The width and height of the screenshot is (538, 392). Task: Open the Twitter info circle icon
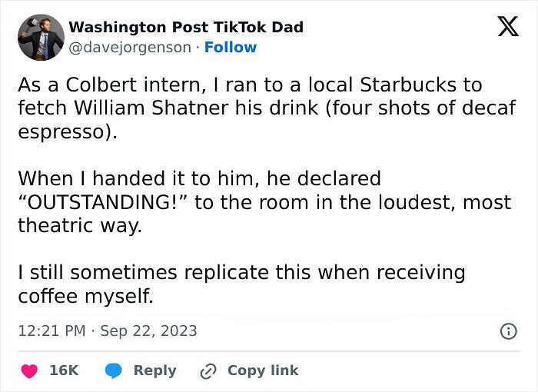coord(507,331)
